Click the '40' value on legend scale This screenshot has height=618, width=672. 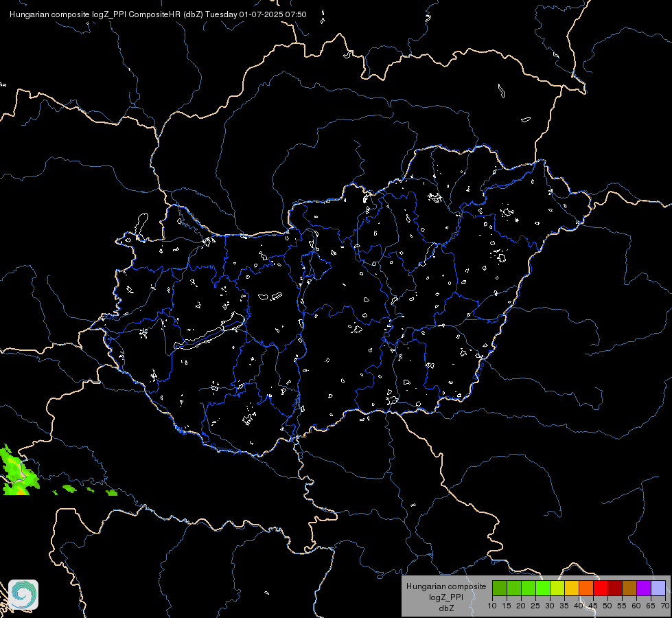click(579, 606)
